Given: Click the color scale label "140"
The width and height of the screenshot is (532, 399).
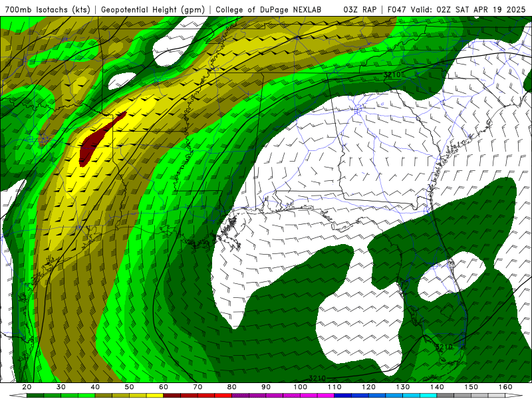Looking at the screenshot, I should [438, 387].
